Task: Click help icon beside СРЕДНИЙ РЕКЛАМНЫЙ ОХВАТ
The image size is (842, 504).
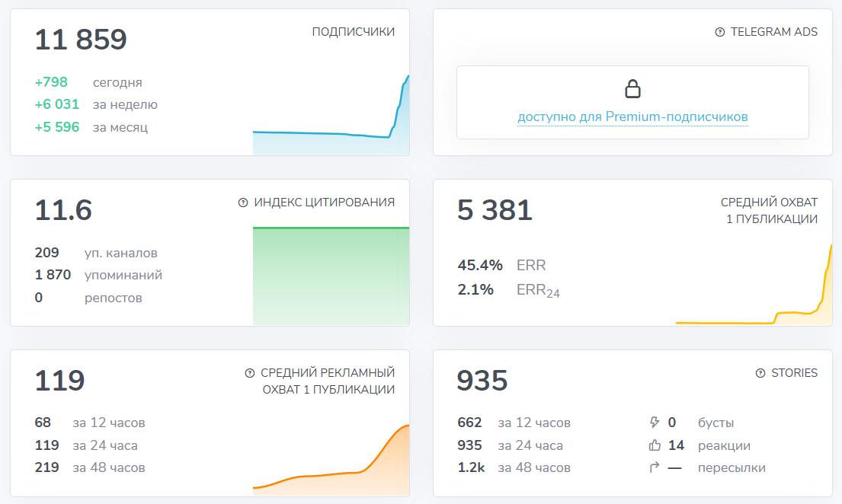Action: click(251, 374)
